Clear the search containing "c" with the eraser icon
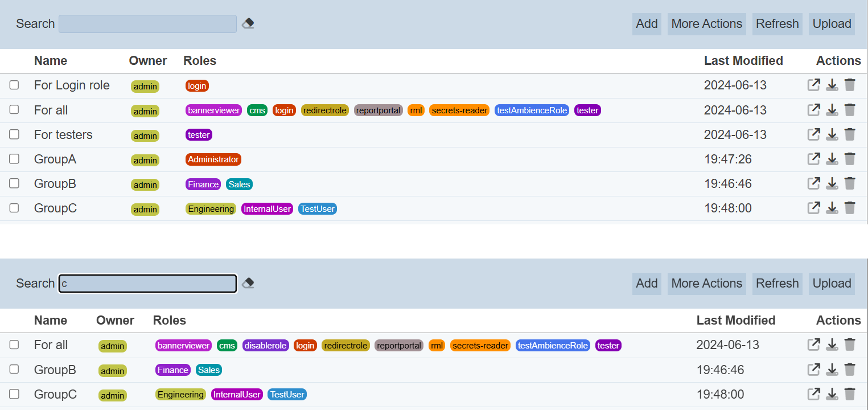 248,284
